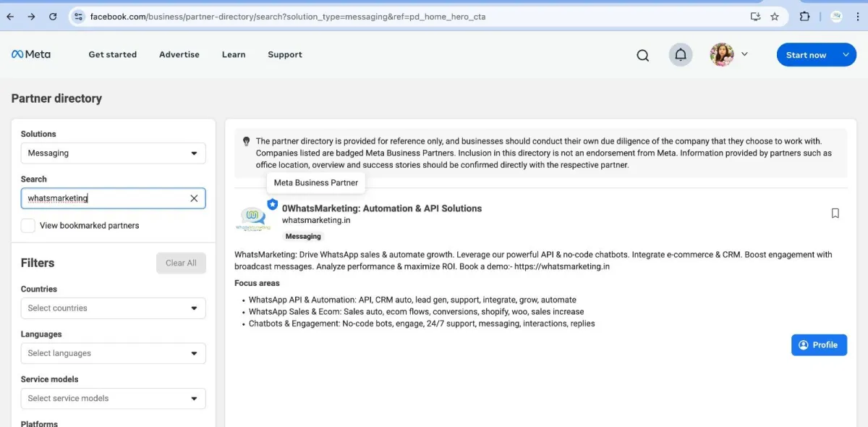The image size is (868, 427).
Task: Click the Focus areas label
Action: click(257, 283)
